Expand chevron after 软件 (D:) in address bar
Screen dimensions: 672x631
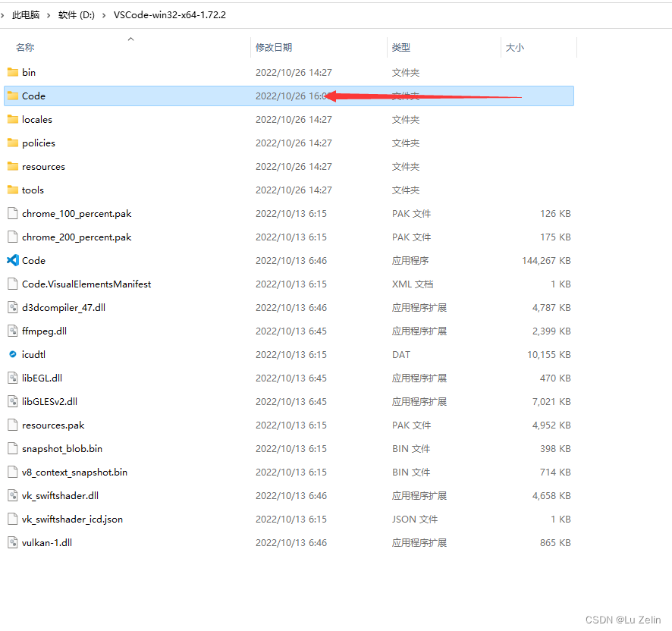(x=104, y=15)
